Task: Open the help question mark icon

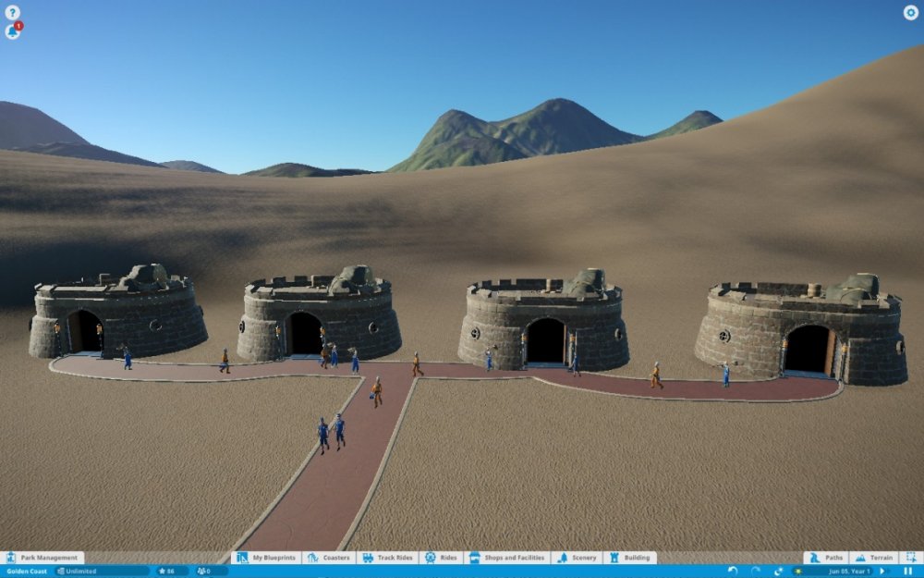Action: pos(12,13)
